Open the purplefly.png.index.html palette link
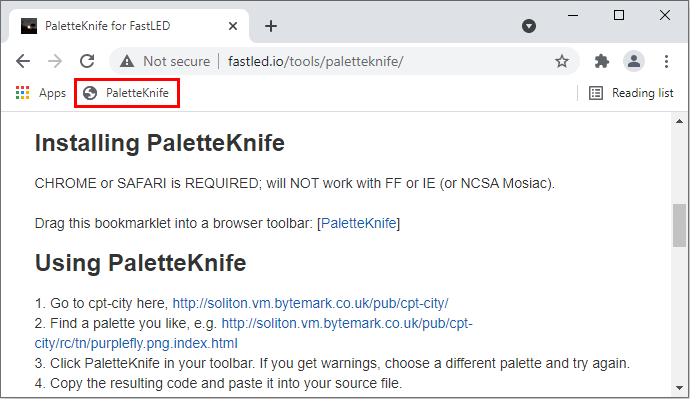Screen dimensions: 690x399 coord(253,333)
